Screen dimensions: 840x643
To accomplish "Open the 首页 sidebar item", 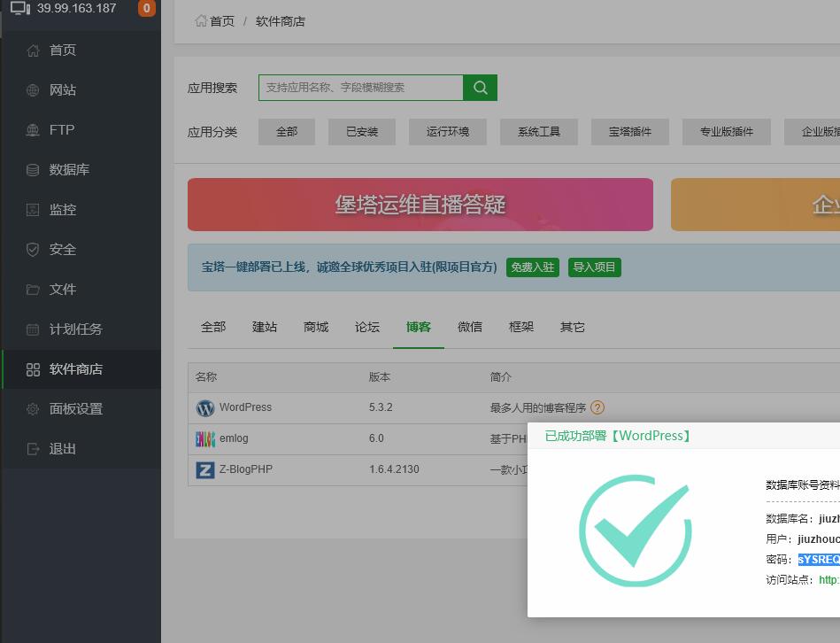I will pos(81,50).
